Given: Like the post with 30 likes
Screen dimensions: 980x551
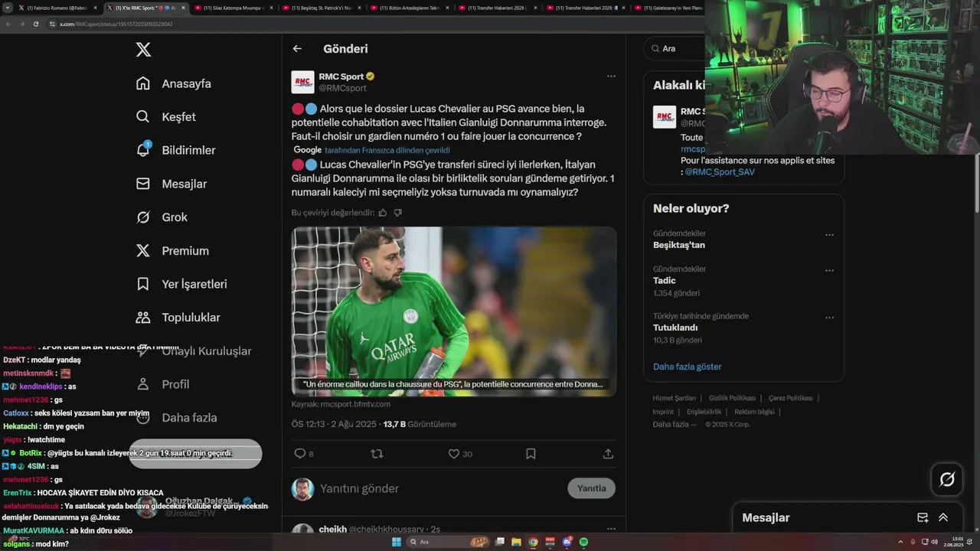Looking at the screenshot, I should pos(460,454).
